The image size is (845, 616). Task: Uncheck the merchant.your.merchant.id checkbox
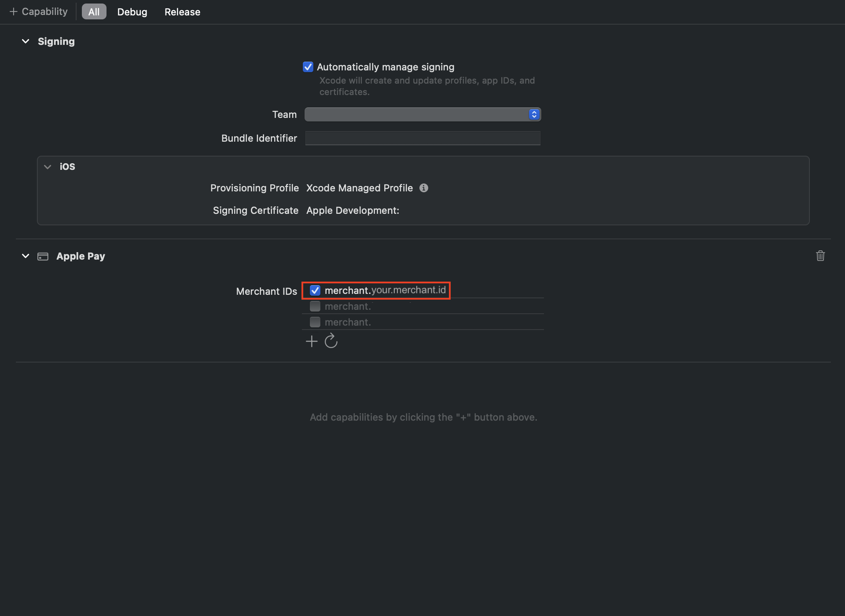point(315,290)
